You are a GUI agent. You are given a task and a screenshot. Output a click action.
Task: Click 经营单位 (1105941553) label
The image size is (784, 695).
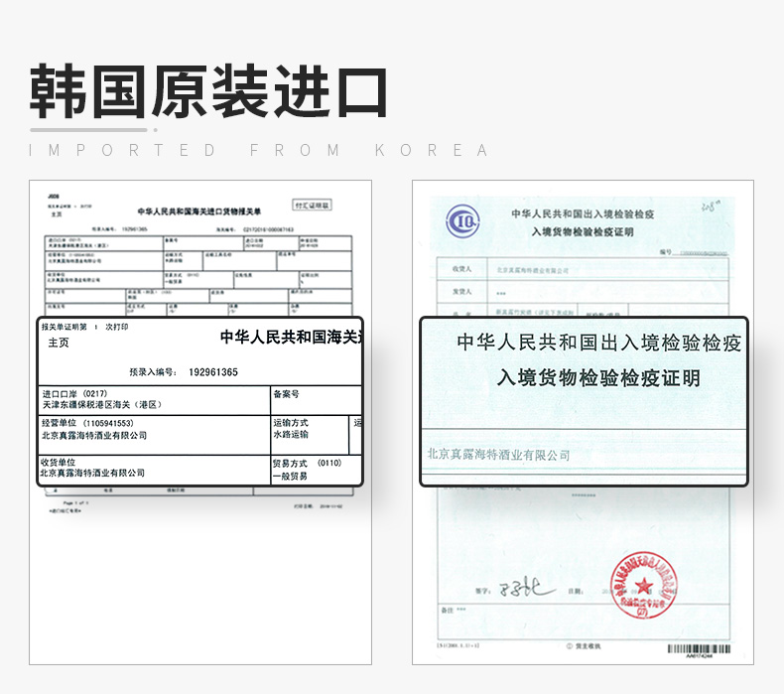(x=87, y=423)
